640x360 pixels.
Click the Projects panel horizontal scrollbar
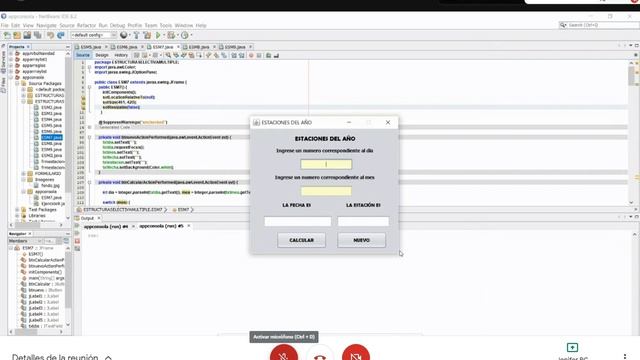(36, 225)
